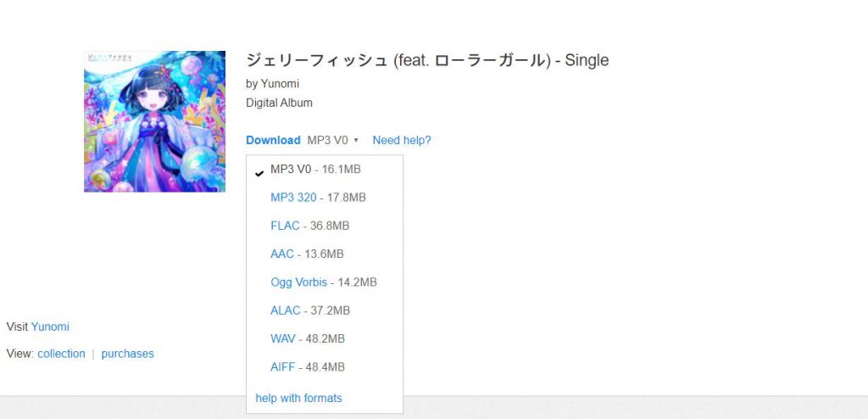The image size is (868, 419).
Task: Choose WAV format option
Action: coord(282,338)
